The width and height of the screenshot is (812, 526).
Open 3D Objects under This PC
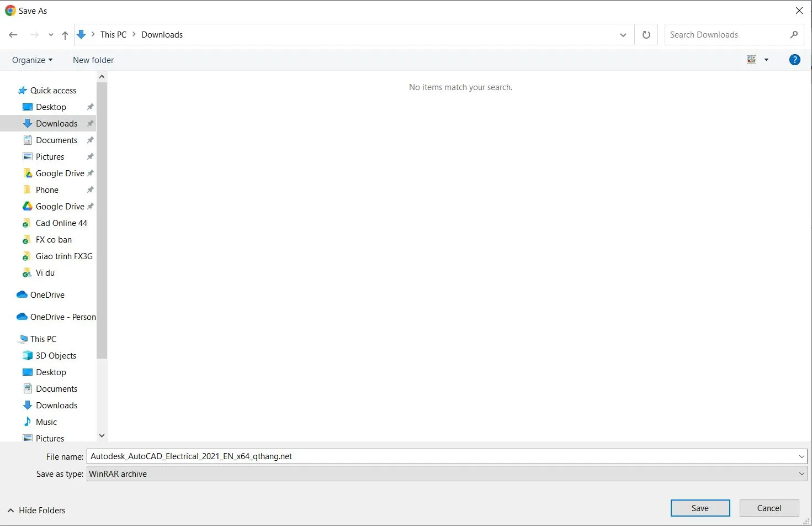(56, 356)
